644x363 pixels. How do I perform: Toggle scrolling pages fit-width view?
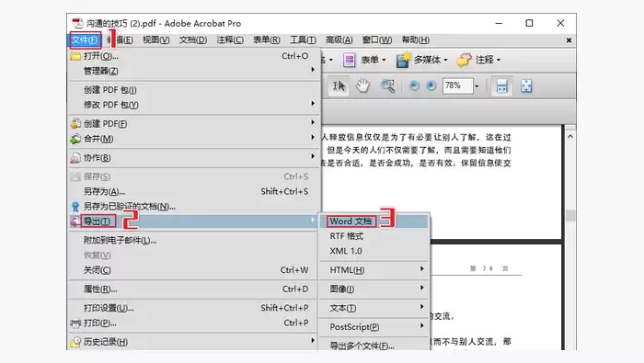point(502,86)
